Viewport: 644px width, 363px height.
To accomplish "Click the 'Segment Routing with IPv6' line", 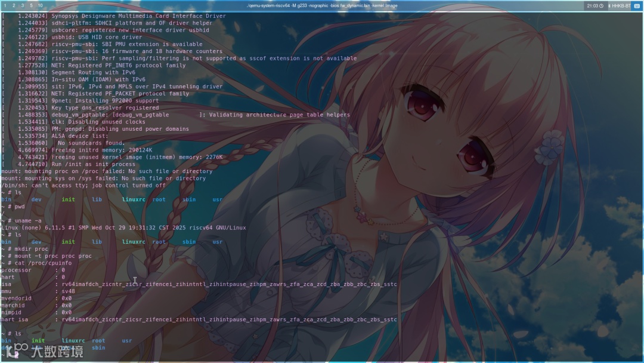I will (68, 72).
